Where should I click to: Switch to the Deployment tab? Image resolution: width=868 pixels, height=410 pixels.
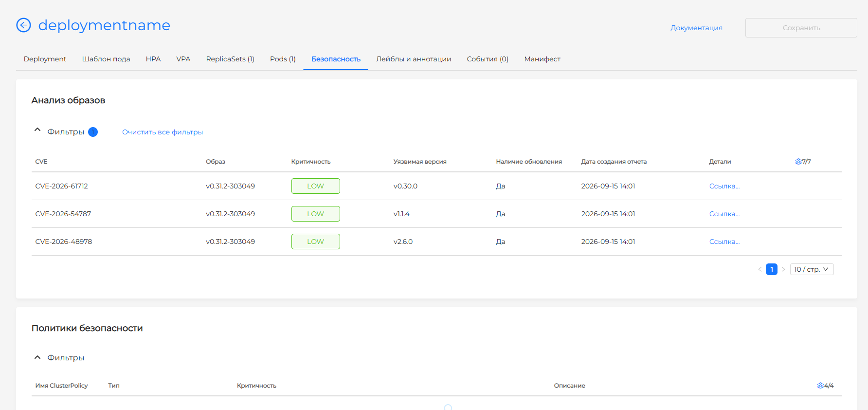(x=45, y=59)
